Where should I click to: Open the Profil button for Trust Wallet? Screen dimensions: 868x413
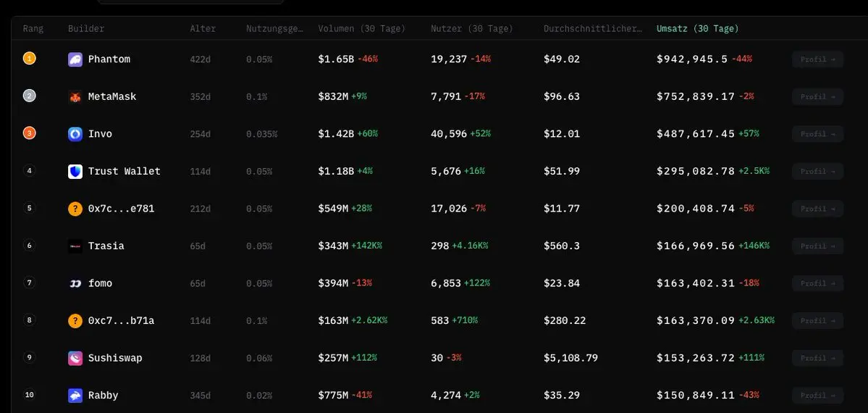coord(817,171)
